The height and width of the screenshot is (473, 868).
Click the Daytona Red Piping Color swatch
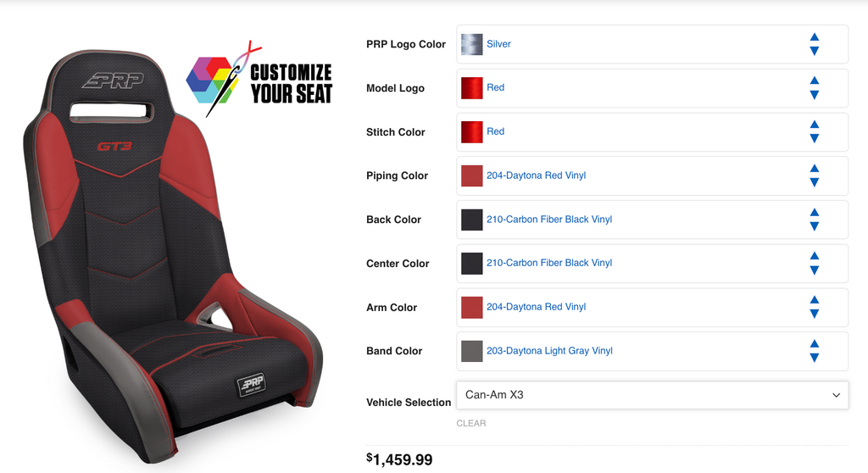(x=471, y=175)
